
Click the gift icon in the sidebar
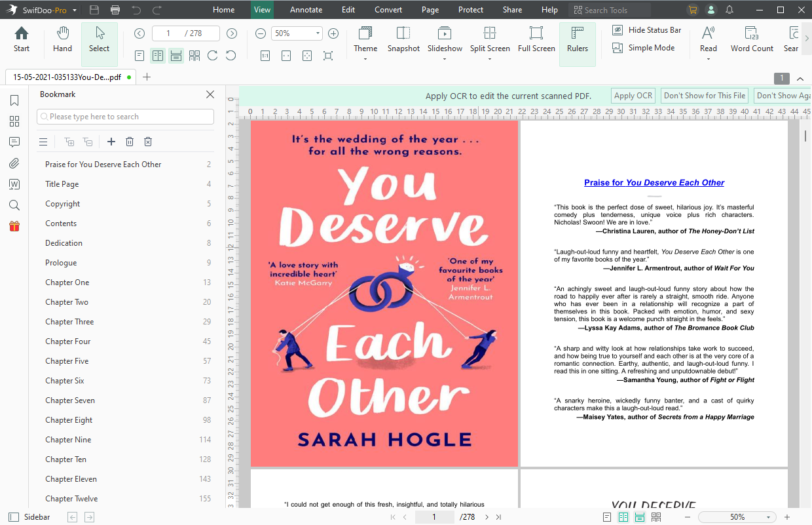(x=14, y=226)
